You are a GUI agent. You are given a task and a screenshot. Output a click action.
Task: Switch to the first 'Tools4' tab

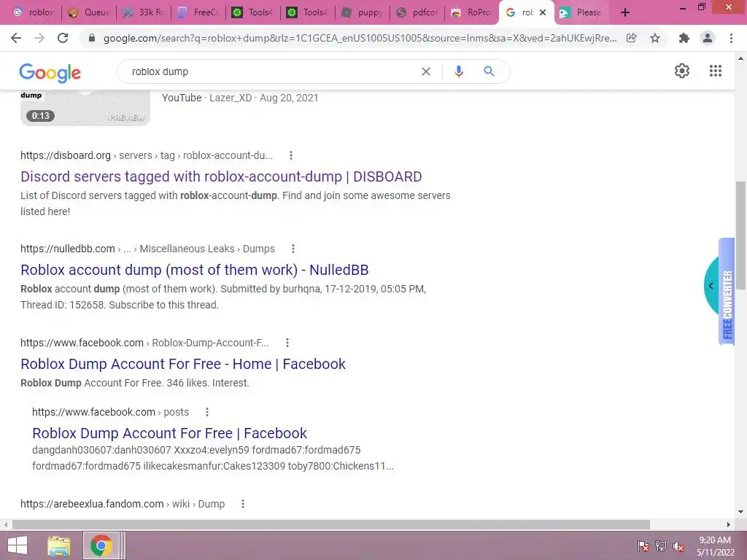tap(253, 12)
